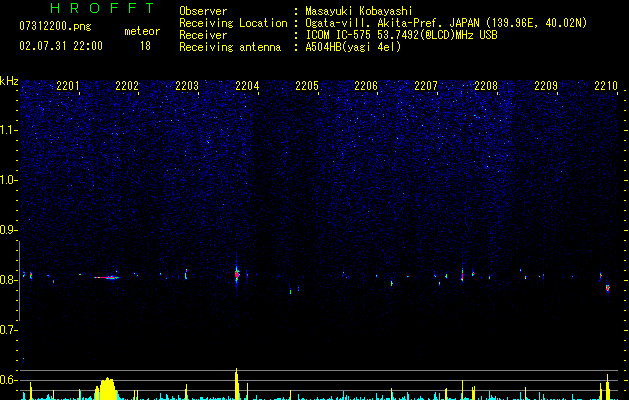Viewport: 629px width, 400px height.
Task: Click the 2201 time marker
Action: (68, 85)
